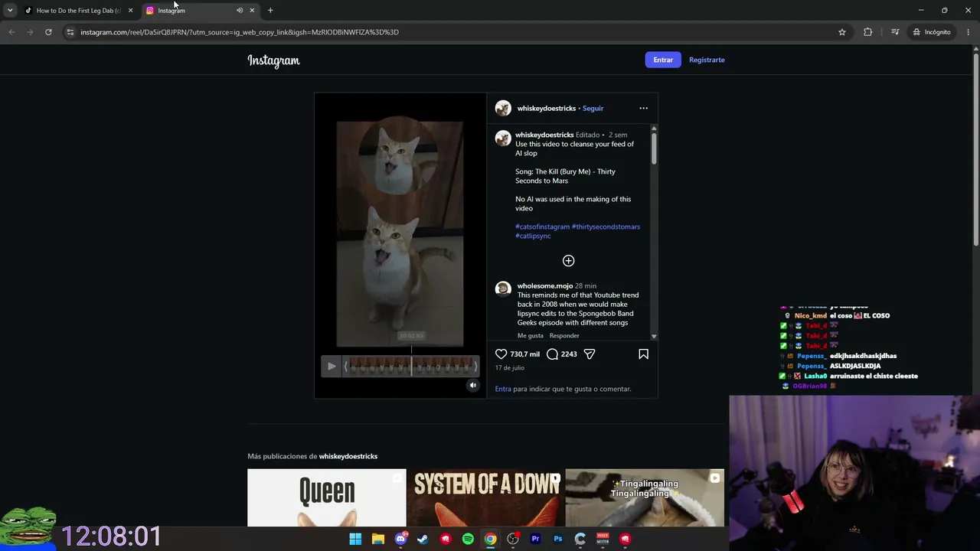Open File Explorer from the taskbar
980x551 pixels.
(377, 539)
